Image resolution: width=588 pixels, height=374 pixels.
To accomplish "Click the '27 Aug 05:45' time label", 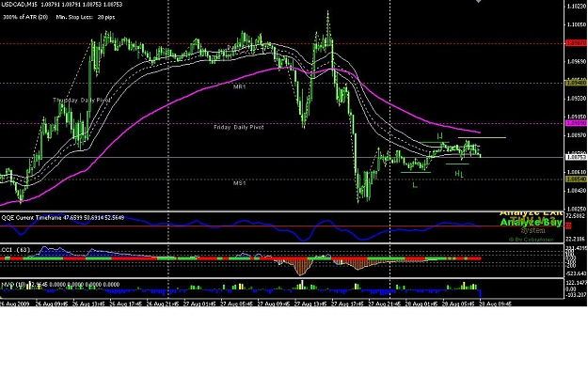I will point(236,304).
